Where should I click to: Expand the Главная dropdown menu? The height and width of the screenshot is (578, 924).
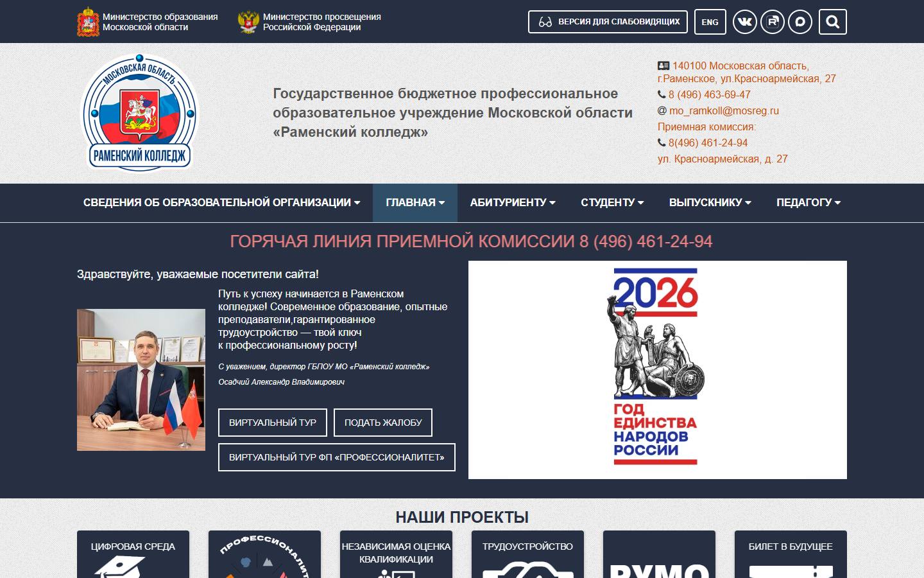[415, 203]
